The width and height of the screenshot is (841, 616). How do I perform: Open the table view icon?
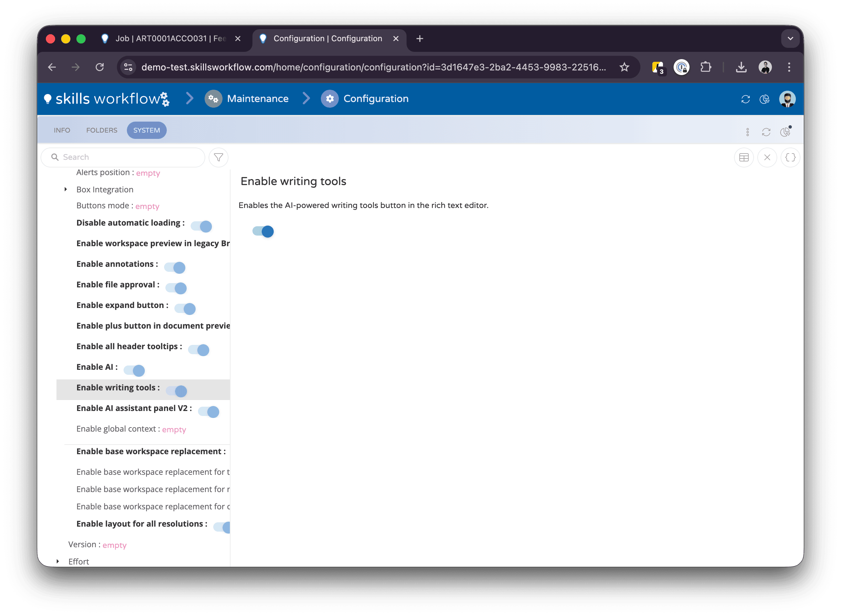click(x=744, y=157)
